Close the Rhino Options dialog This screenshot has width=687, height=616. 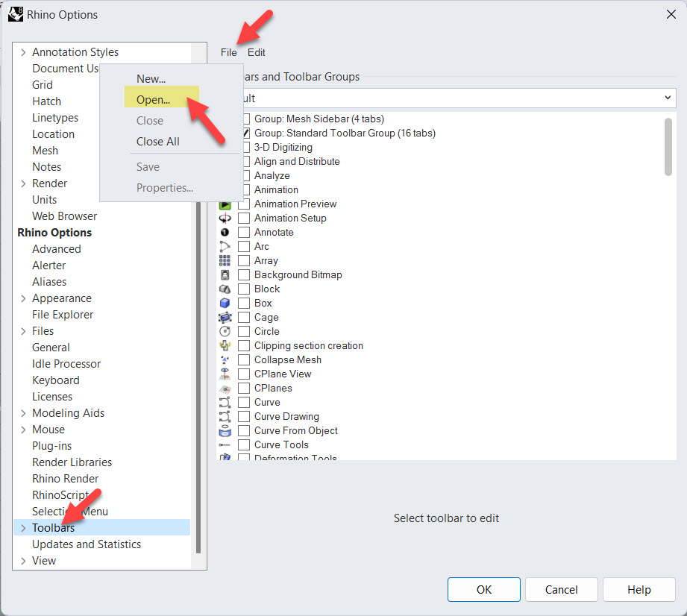(x=671, y=14)
